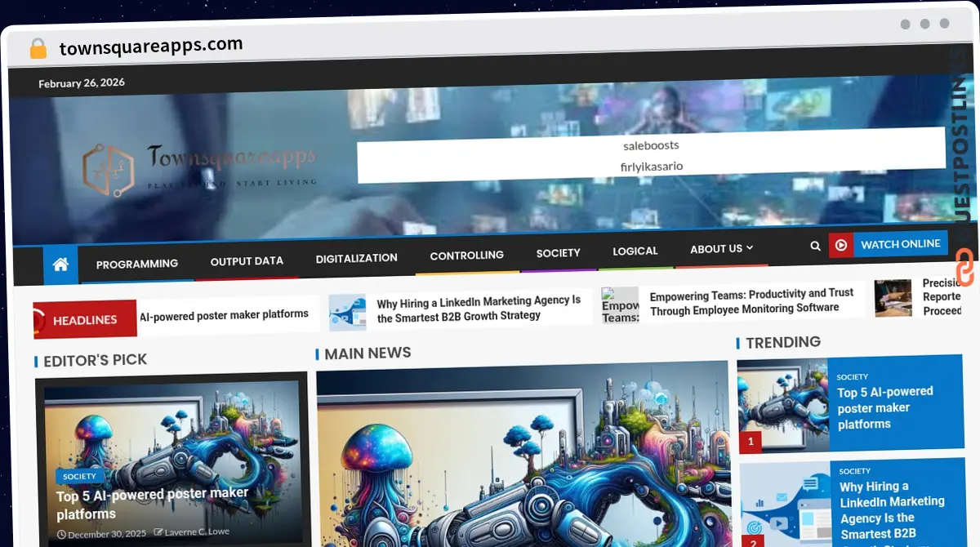Select the Logical menu item
Image resolution: width=980 pixels, height=547 pixels.
coord(635,251)
